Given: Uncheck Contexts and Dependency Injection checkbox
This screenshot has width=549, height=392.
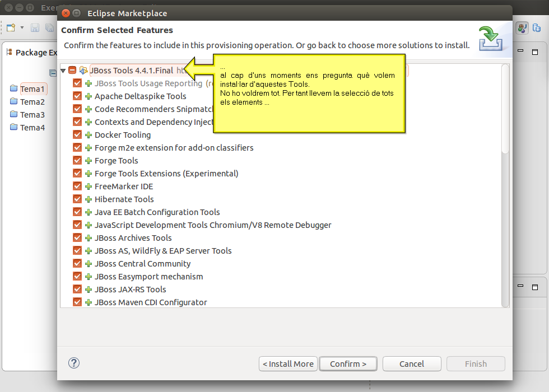Looking at the screenshot, I should point(77,122).
